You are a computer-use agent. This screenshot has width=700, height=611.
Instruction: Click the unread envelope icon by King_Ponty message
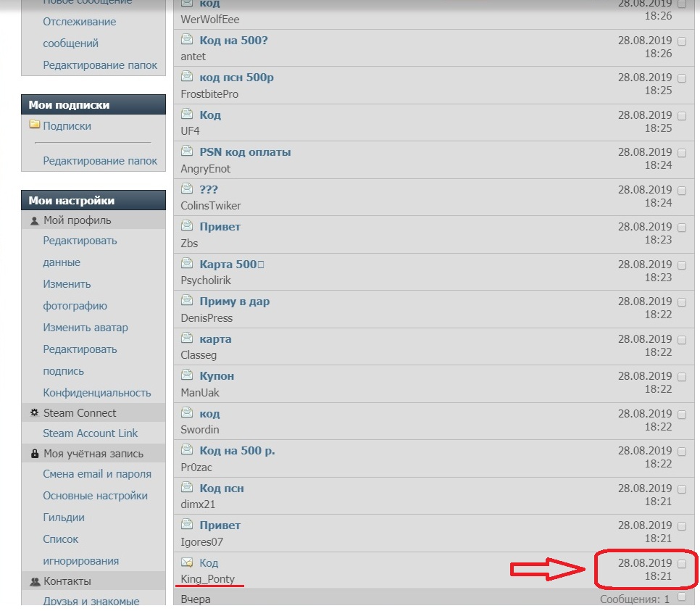point(187,562)
